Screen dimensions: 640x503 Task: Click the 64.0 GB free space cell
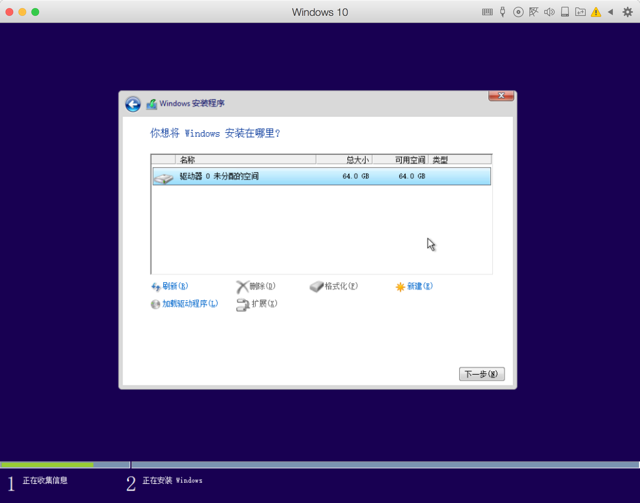tap(412, 176)
